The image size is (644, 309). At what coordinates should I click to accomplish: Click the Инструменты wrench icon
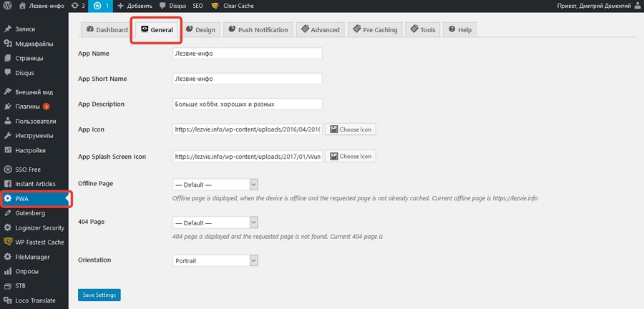click(x=7, y=135)
